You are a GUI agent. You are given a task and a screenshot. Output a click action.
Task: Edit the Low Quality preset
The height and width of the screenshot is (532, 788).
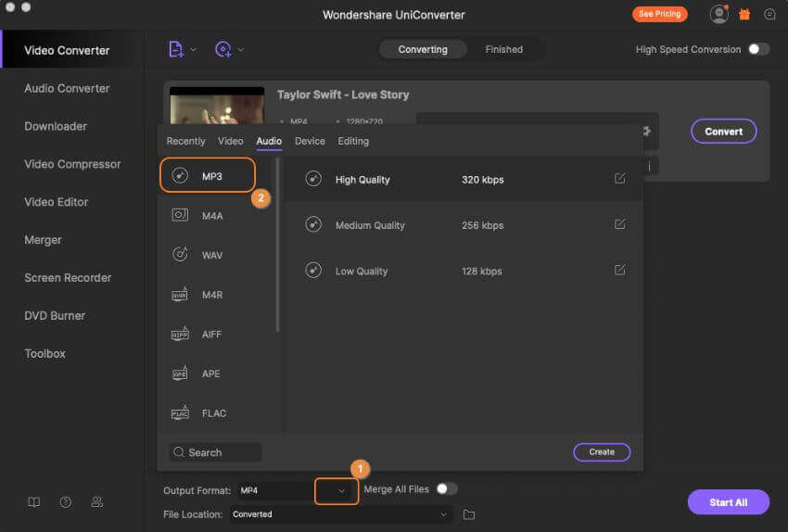(619, 270)
